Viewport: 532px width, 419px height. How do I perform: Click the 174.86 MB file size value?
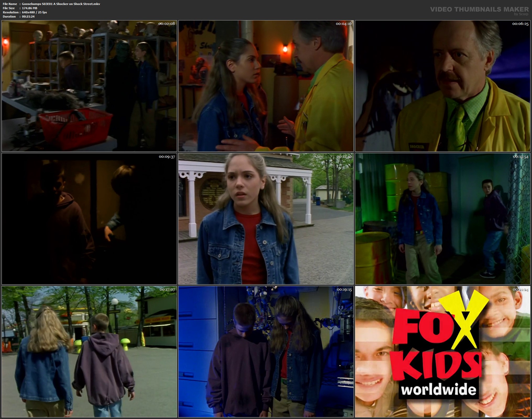[30, 8]
